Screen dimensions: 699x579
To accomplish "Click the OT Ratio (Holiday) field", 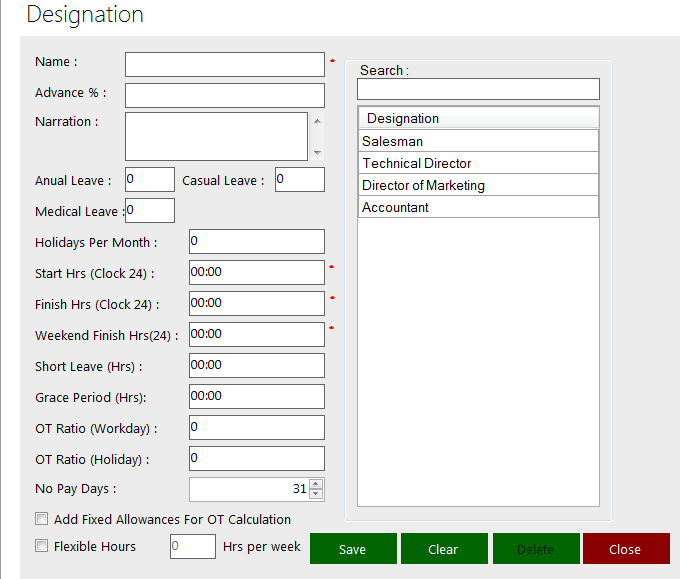I will pos(256,458).
